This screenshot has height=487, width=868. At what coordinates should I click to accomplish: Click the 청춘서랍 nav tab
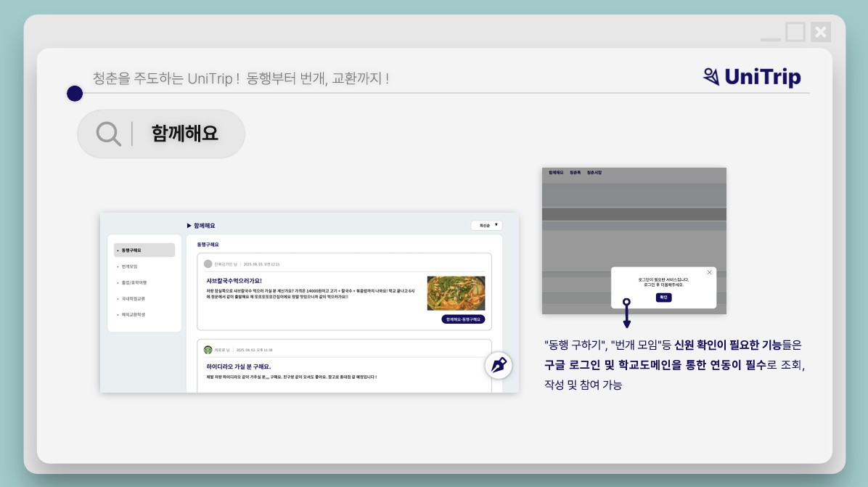(x=594, y=173)
